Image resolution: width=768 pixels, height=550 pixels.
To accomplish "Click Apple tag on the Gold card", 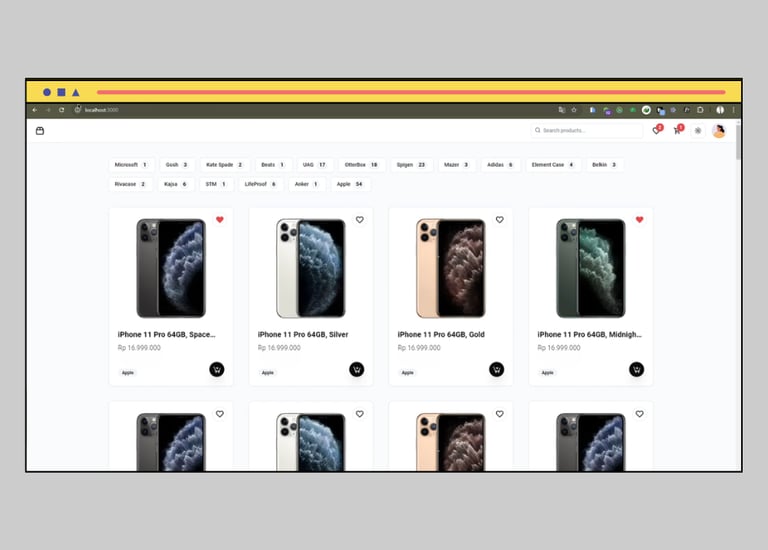I will click(x=408, y=373).
